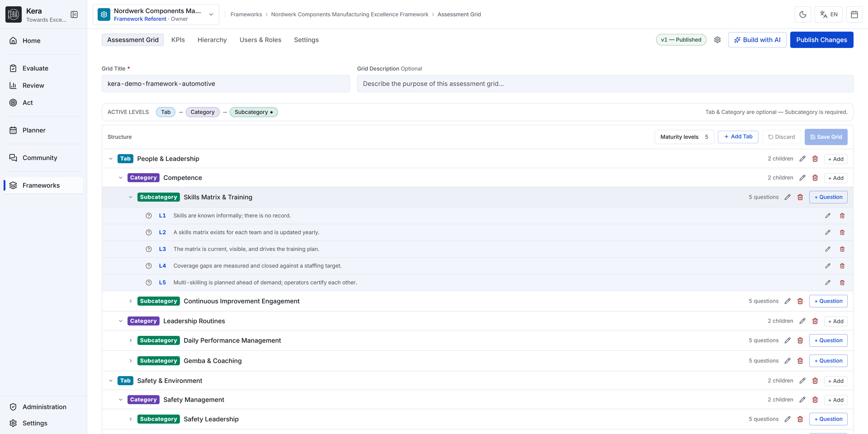
Task: Edit the L1 question text
Action: point(828,216)
